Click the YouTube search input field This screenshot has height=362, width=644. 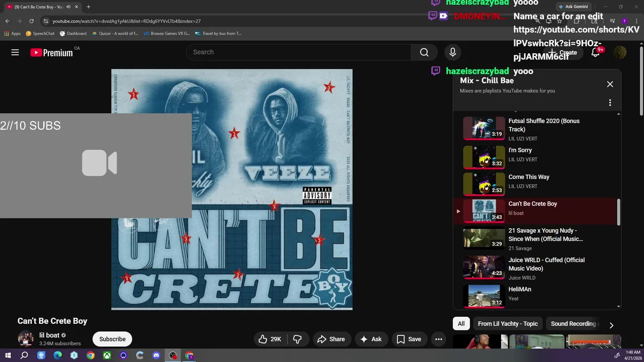click(x=299, y=52)
